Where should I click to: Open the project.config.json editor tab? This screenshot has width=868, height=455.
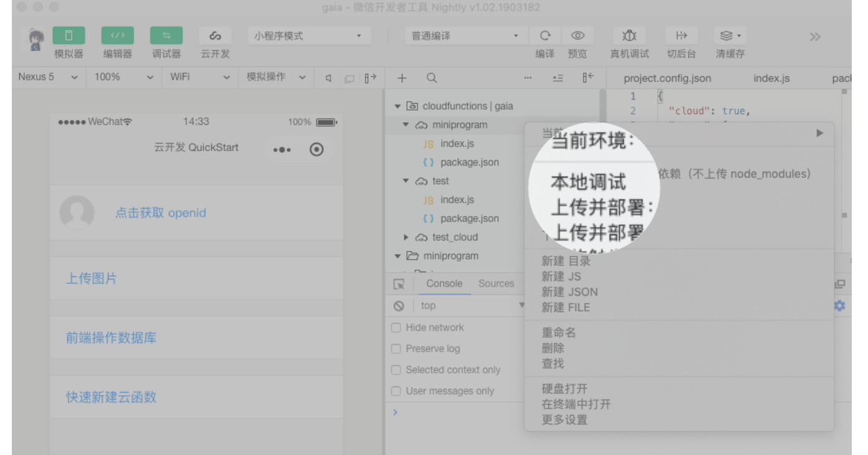(x=667, y=79)
